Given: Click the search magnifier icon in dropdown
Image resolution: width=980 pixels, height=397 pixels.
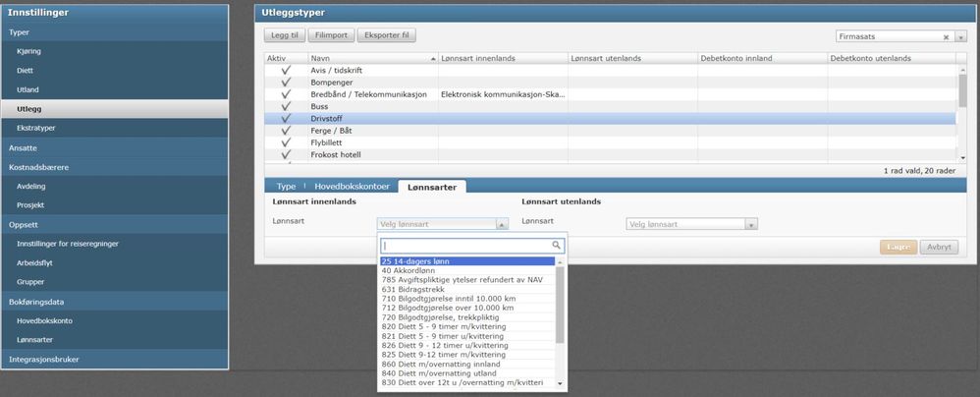Looking at the screenshot, I should [x=556, y=246].
